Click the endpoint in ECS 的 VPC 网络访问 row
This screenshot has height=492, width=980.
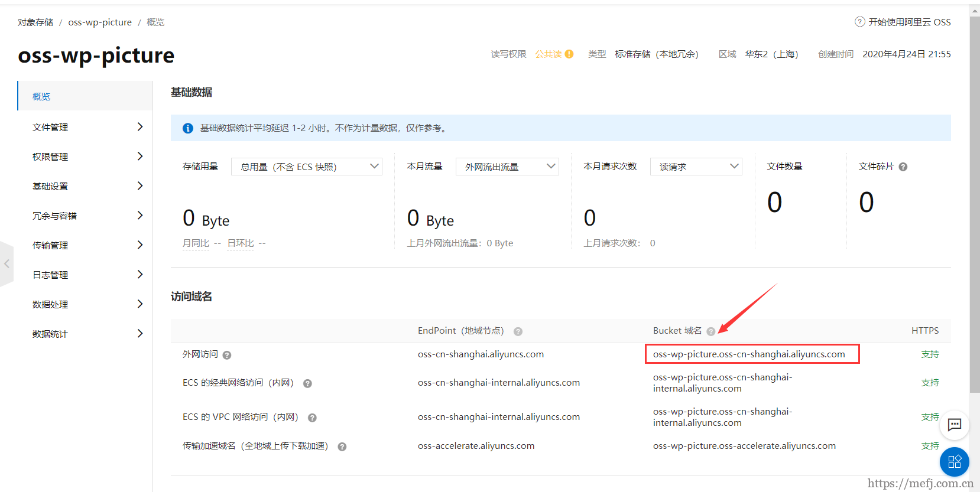coord(499,417)
